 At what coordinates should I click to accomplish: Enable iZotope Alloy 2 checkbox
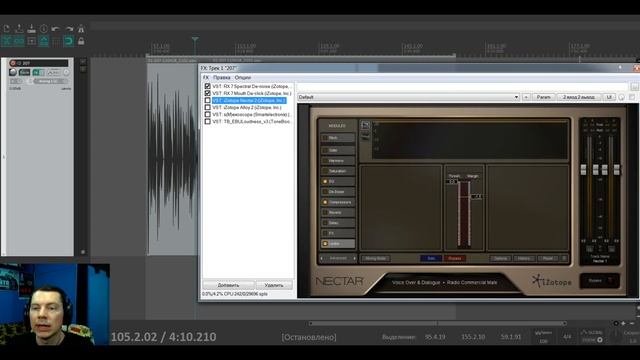pyautogui.click(x=207, y=107)
